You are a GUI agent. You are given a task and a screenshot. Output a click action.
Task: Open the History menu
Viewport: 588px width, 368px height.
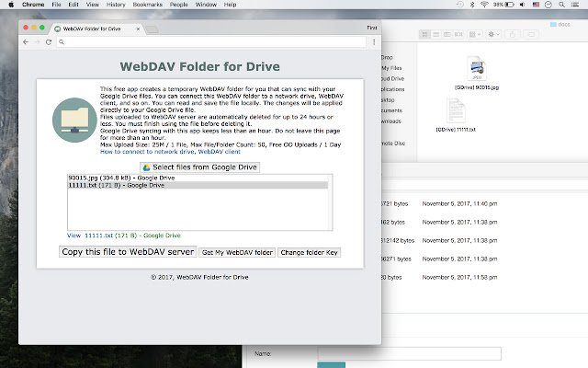[x=116, y=5]
